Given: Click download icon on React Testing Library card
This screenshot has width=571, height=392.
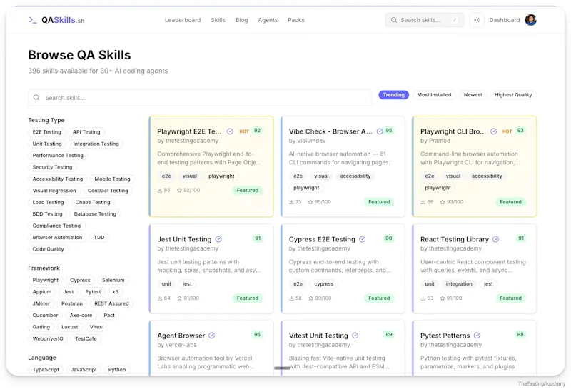Looking at the screenshot, I should 423,298.
